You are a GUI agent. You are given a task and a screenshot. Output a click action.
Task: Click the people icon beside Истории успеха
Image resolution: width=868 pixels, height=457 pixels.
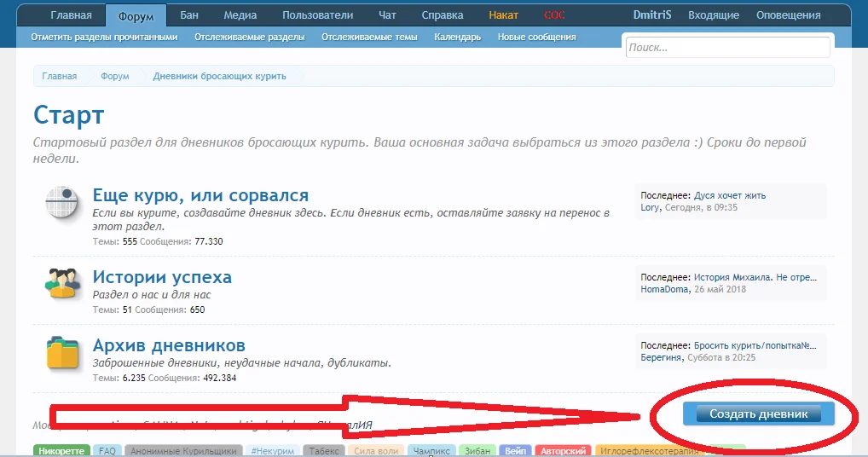(x=61, y=283)
